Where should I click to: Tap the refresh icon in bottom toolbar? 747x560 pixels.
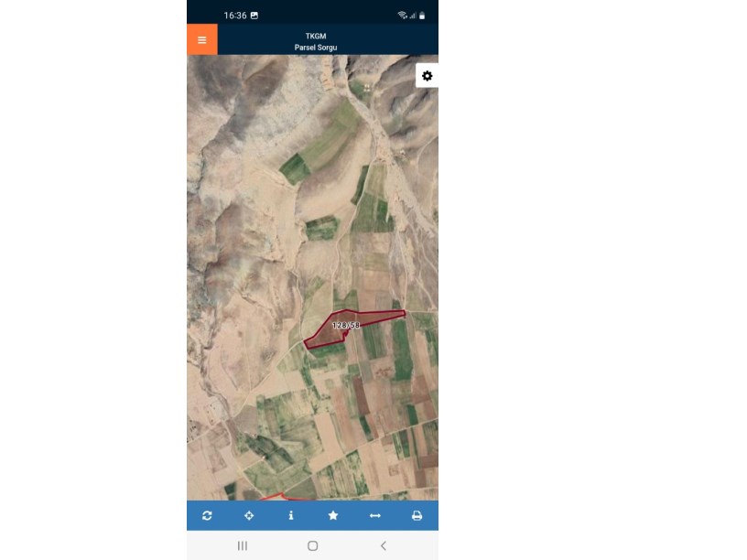pos(207,515)
